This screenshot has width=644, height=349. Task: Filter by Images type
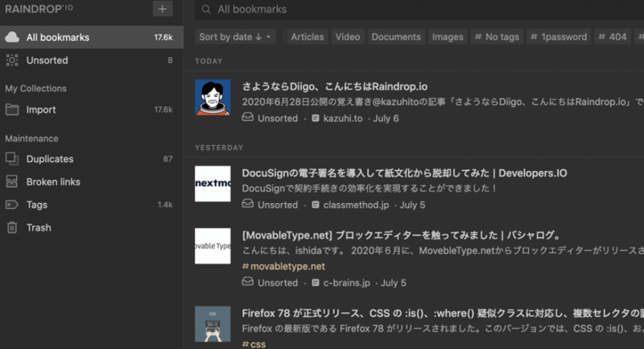pos(448,37)
